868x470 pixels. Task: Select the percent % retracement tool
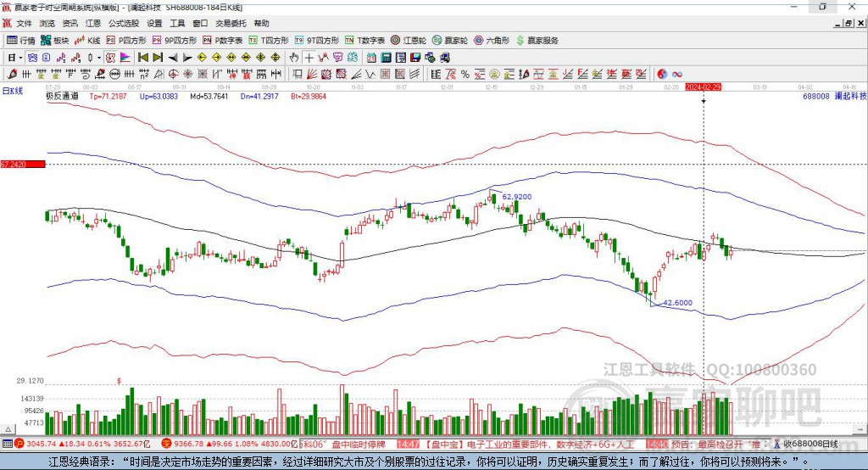pyautogui.click(x=465, y=75)
